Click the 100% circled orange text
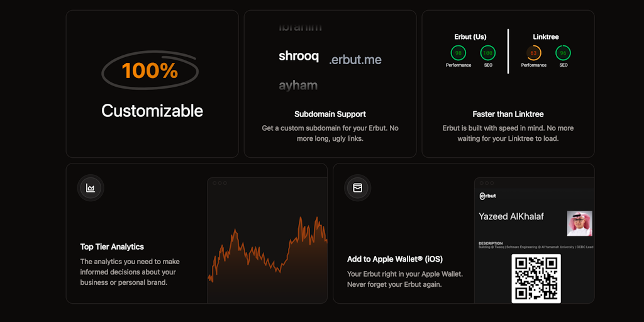 coord(150,70)
